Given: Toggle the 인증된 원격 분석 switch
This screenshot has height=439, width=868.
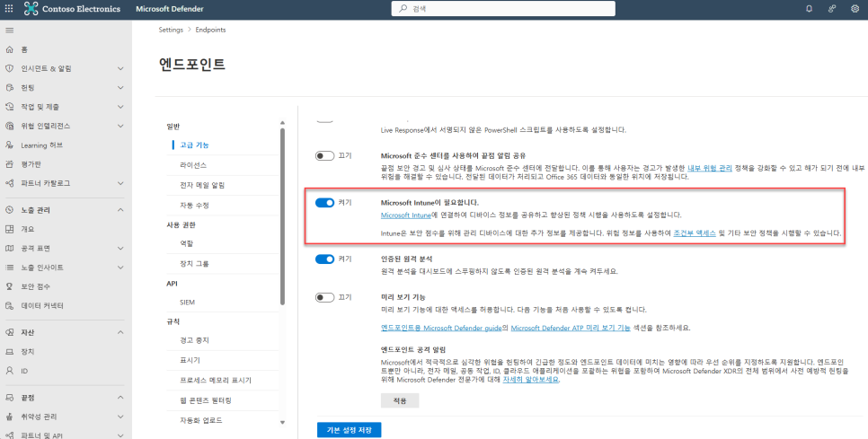Looking at the screenshot, I should (325, 259).
